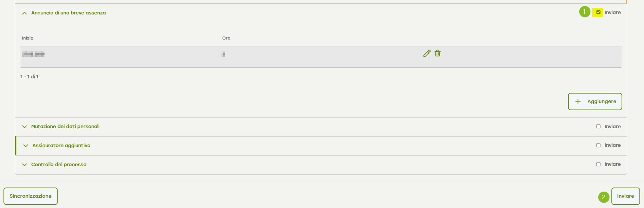
Task: Check Inviare for Controllo del processo
Action: (598, 164)
